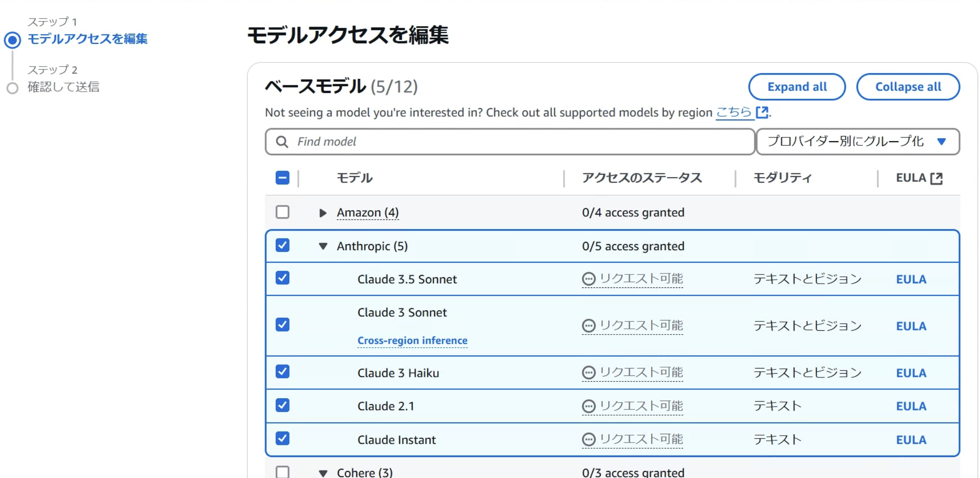The image size is (980, 478).
Task: Expand the Amazon model group
Action: 322,212
